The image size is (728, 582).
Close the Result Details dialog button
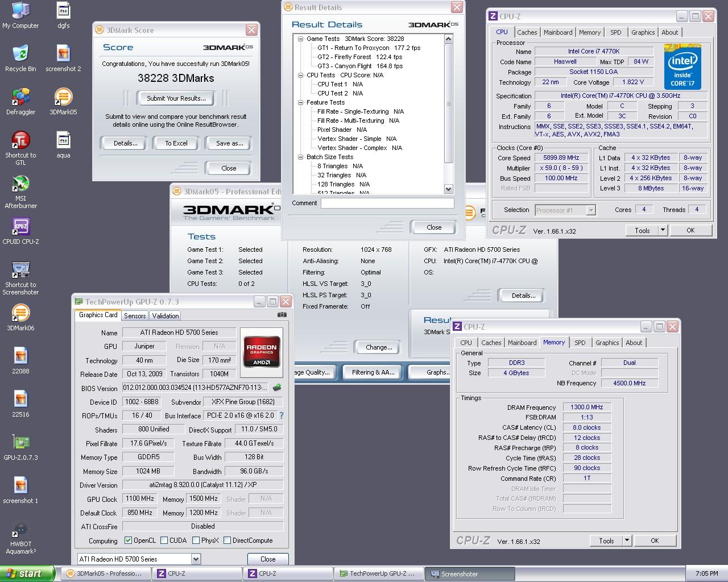[x=434, y=227]
